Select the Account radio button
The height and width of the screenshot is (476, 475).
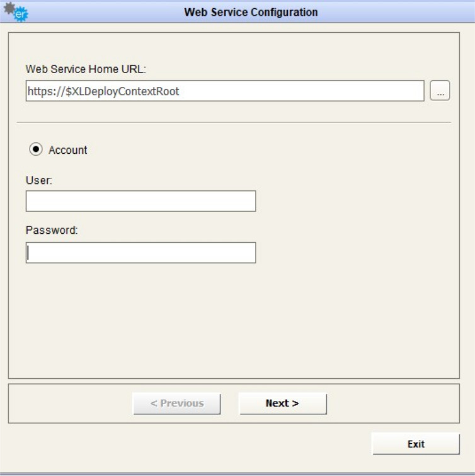point(36,150)
